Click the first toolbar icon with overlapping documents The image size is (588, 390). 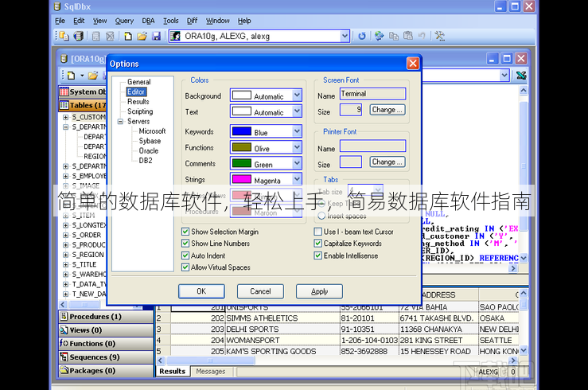click(x=64, y=36)
